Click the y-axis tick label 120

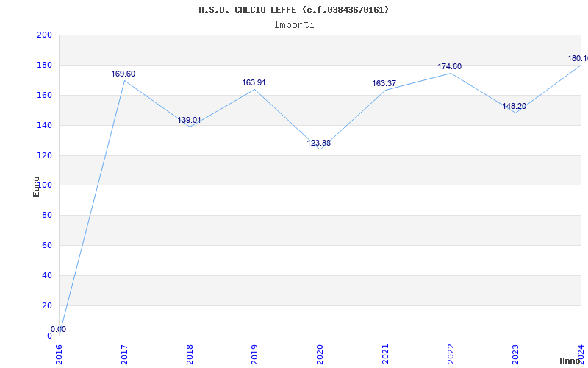click(44, 155)
